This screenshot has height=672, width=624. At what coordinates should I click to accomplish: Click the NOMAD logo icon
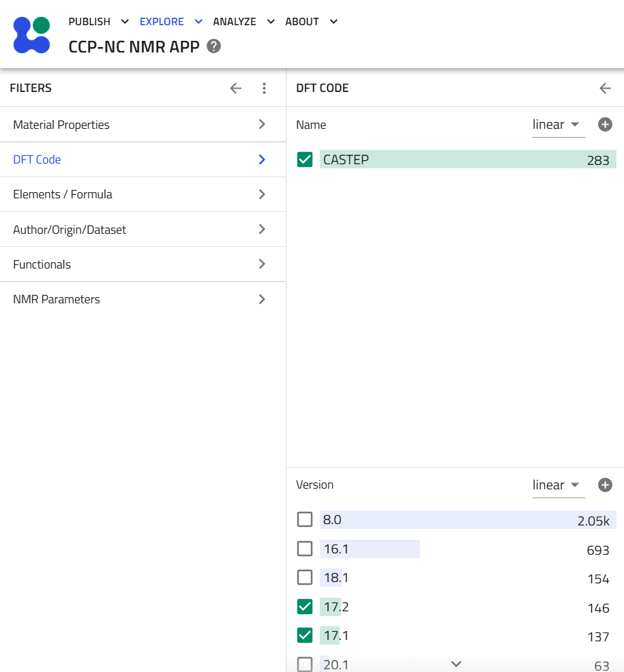tap(32, 35)
